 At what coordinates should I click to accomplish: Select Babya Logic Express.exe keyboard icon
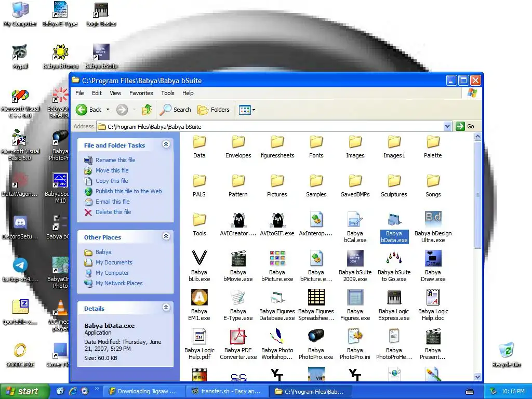[x=394, y=298]
